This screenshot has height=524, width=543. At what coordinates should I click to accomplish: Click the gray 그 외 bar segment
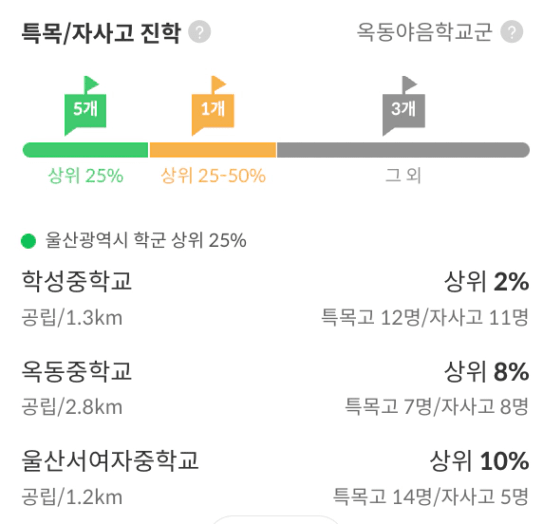coord(403,150)
